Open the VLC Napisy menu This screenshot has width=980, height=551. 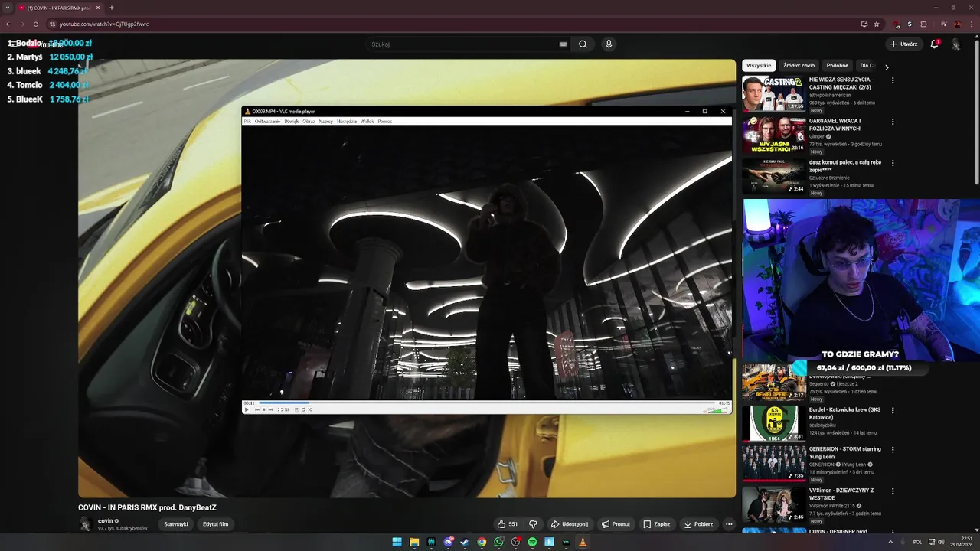click(326, 121)
